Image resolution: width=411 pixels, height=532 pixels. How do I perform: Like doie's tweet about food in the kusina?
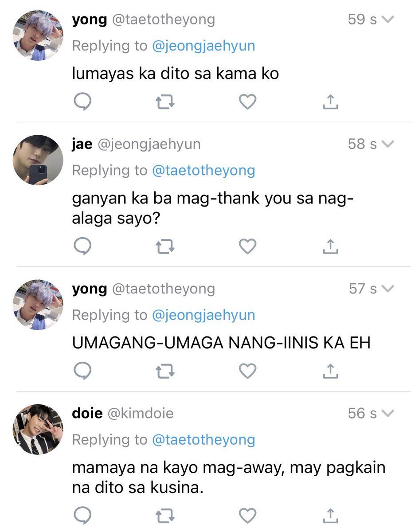click(x=247, y=516)
